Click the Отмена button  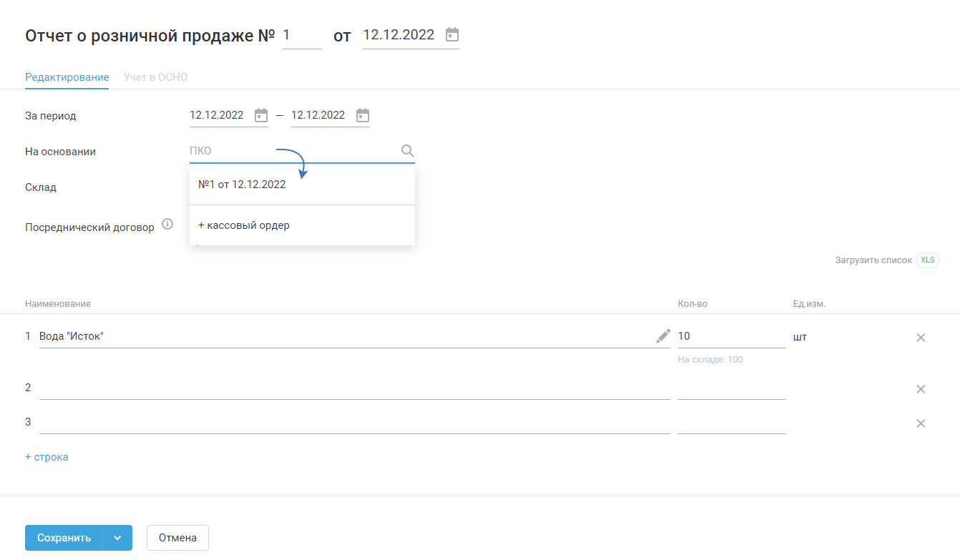[x=177, y=538]
